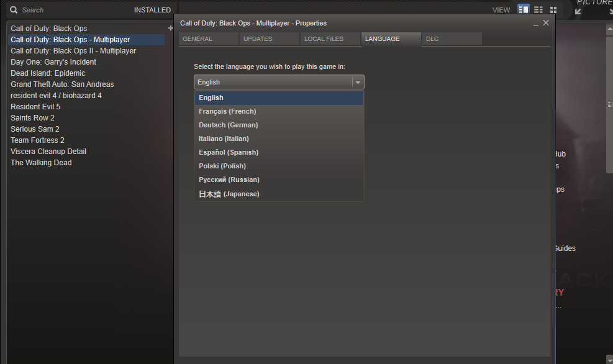Select Call of Duty: Black Ops II - Multiplayer
Image resolution: width=613 pixels, height=364 pixels.
[86, 51]
